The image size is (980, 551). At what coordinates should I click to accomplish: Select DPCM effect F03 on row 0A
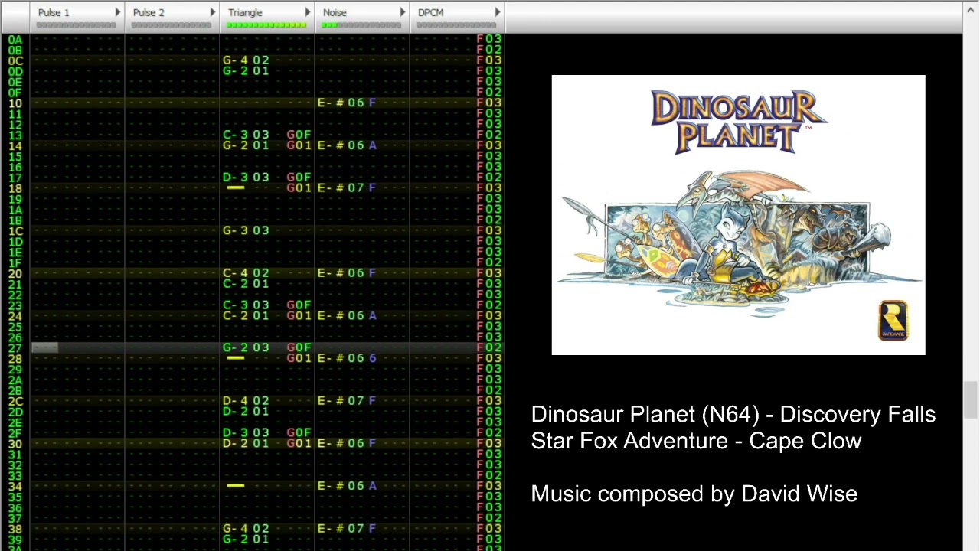[489, 39]
